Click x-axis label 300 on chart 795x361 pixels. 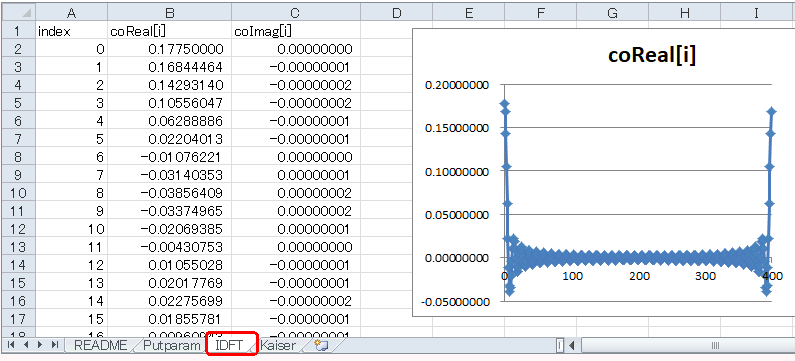coord(706,276)
